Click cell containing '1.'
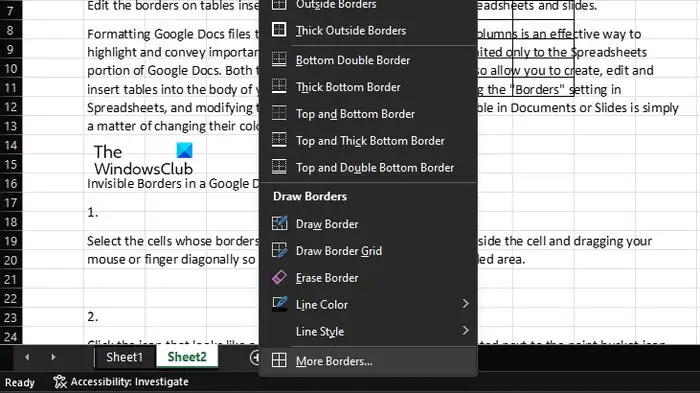700x393 pixels. [93, 212]
